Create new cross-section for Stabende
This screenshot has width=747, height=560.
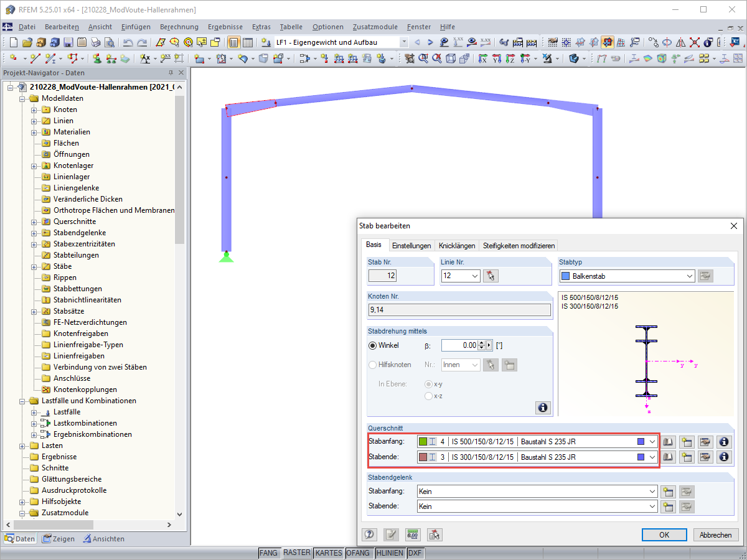tap(687, 457)
